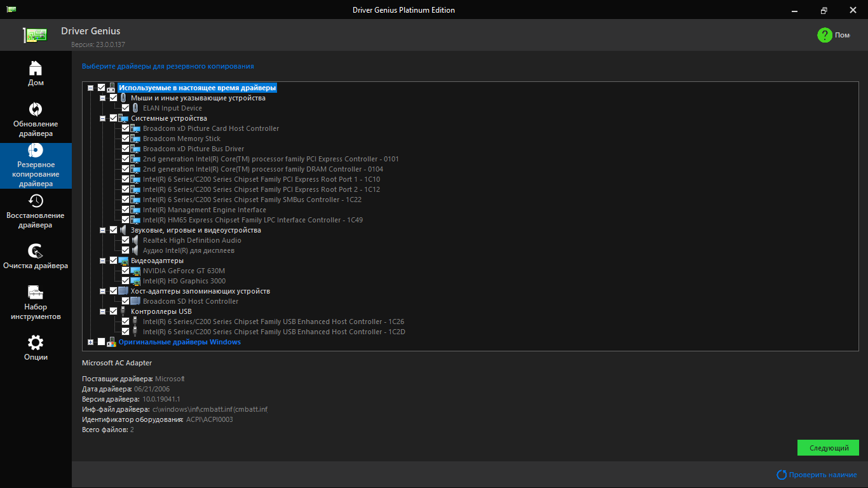The width and height of the screenshot is (868, 488).
Task: Click the display adapter icon for Intel(R) HD Graphics 3000
Action: pyautogui.click(x=135, y=281)
